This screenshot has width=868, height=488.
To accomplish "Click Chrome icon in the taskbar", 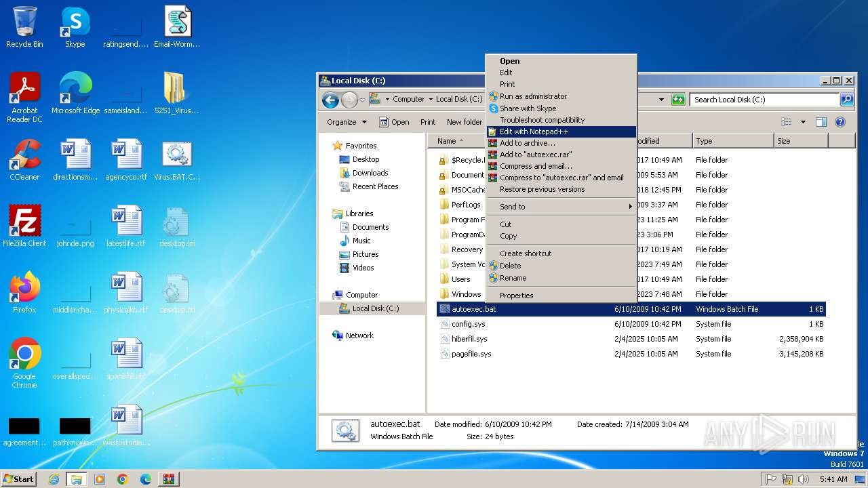I will click(x=123, y=479).
